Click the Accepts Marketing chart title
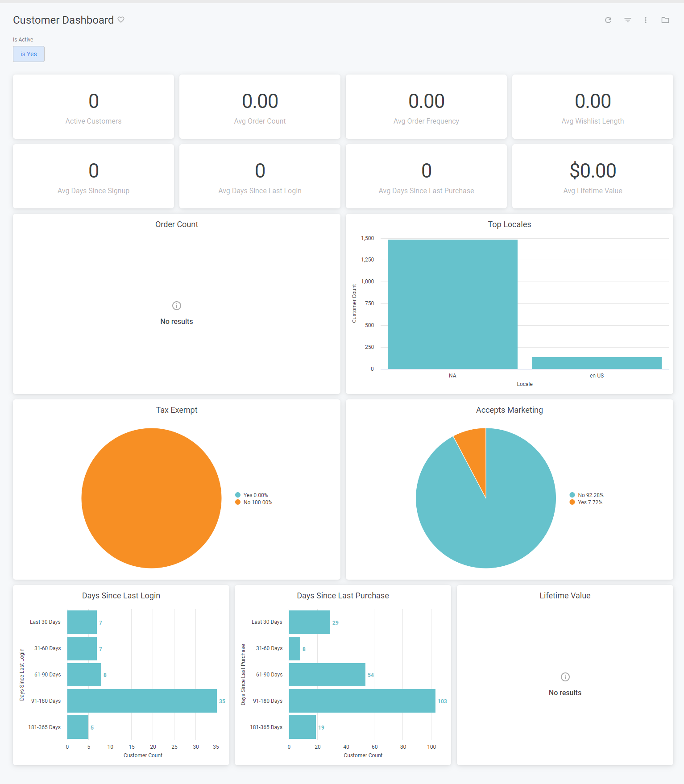The height and width of the screenshot is (784, 684). coord(510,410)
